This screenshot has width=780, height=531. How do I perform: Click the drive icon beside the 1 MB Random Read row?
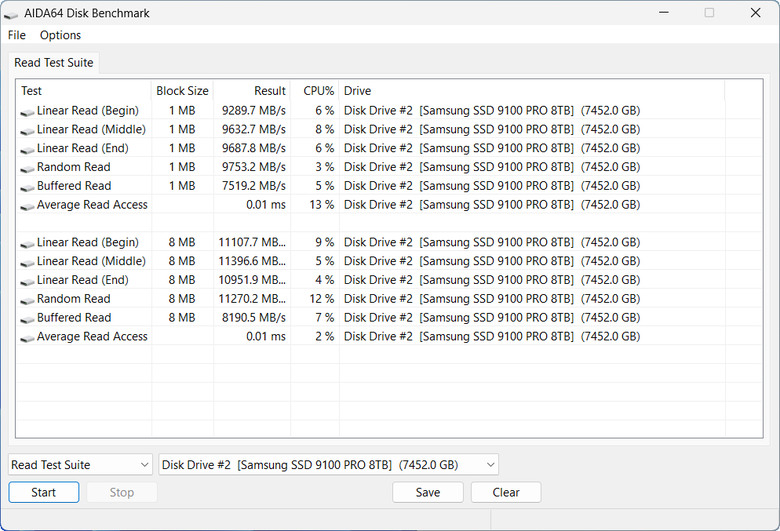click(x=27, y=169)
